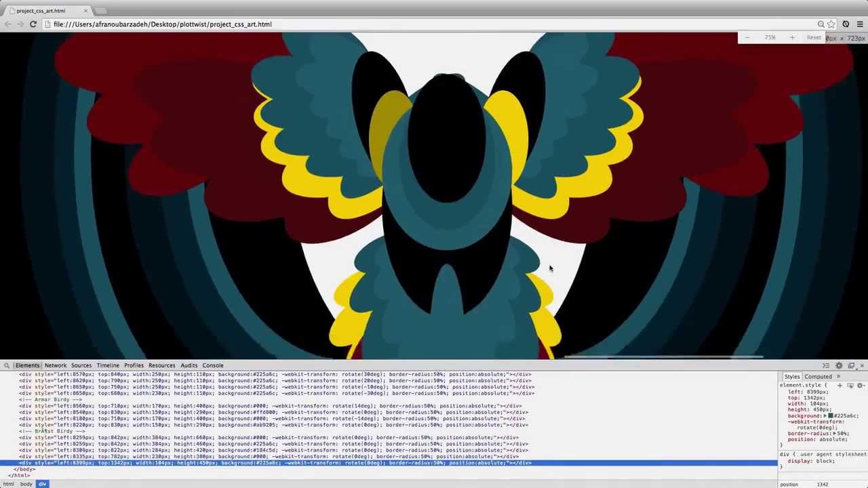This screenshot has height=488, width=868.
Task: Open the Computed styles tab
Action: [818, 377]
